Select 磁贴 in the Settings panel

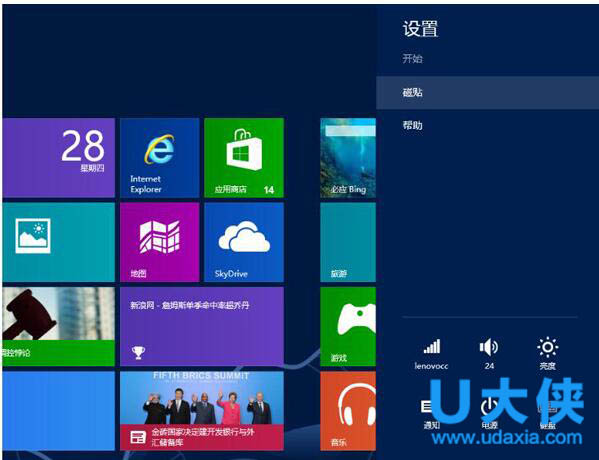tap(487, 93)
